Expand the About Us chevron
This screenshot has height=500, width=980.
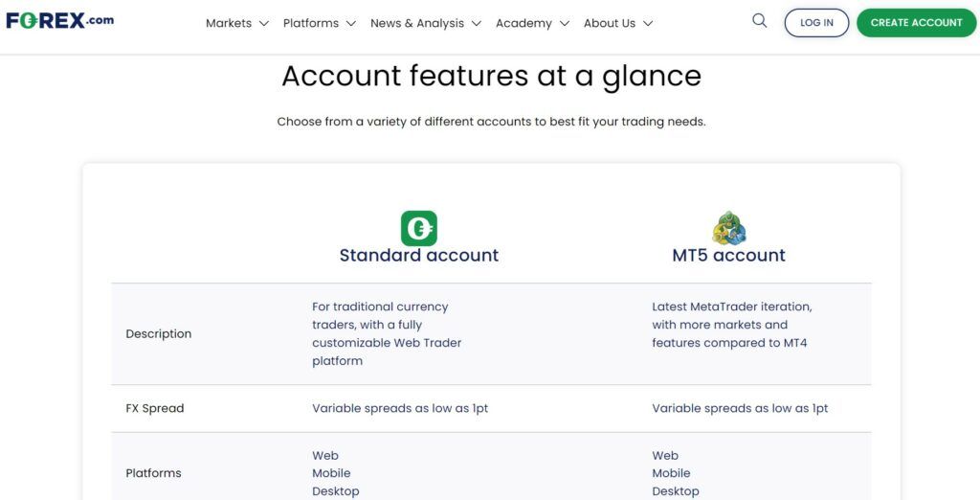(648, 23)
